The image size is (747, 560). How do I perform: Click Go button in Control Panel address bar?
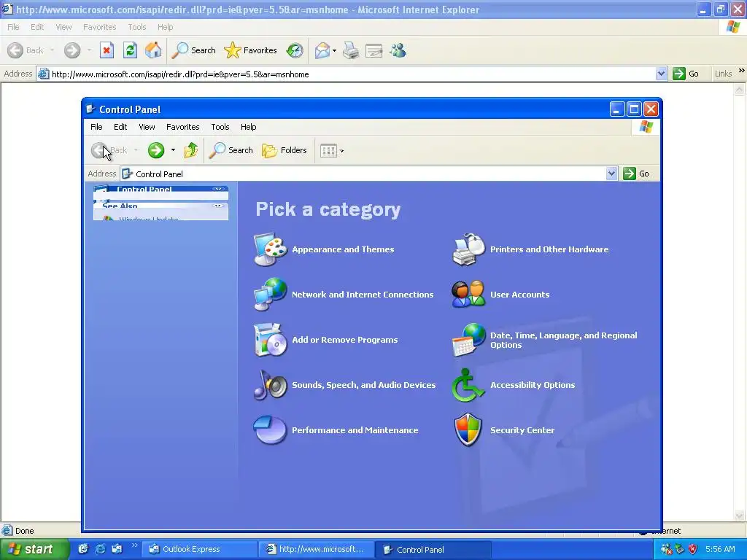click(636, 174)
